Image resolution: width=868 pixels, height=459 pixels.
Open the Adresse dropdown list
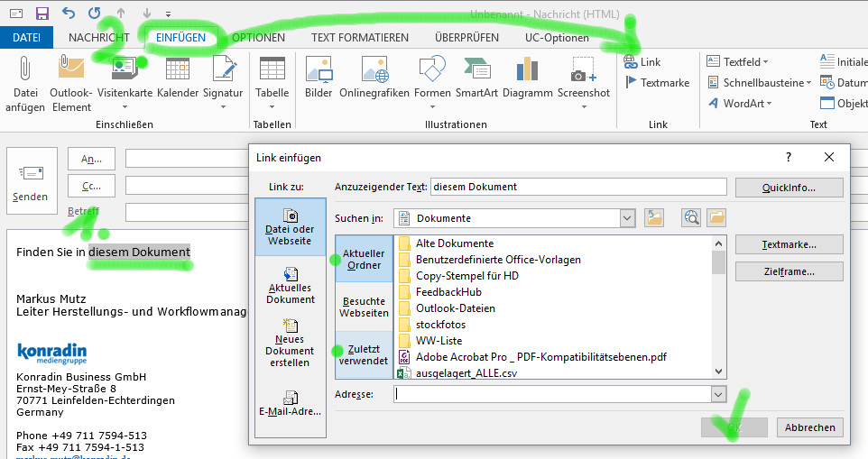(718, 394)
